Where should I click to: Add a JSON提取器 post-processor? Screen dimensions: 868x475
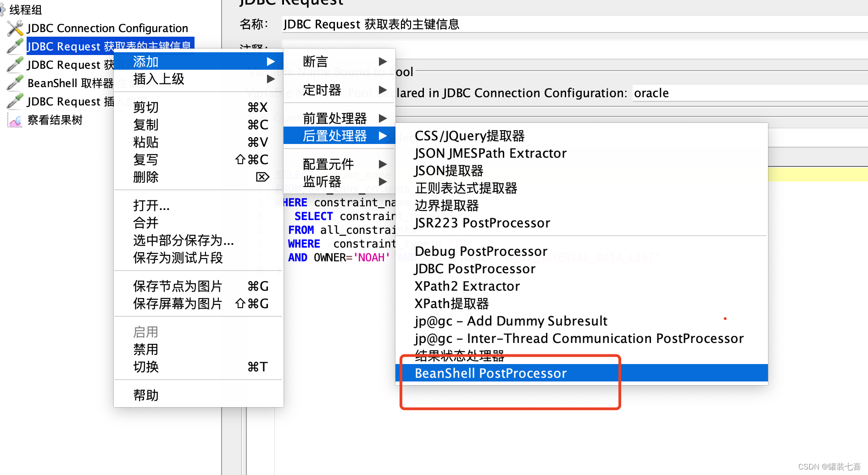coord(582,171)
